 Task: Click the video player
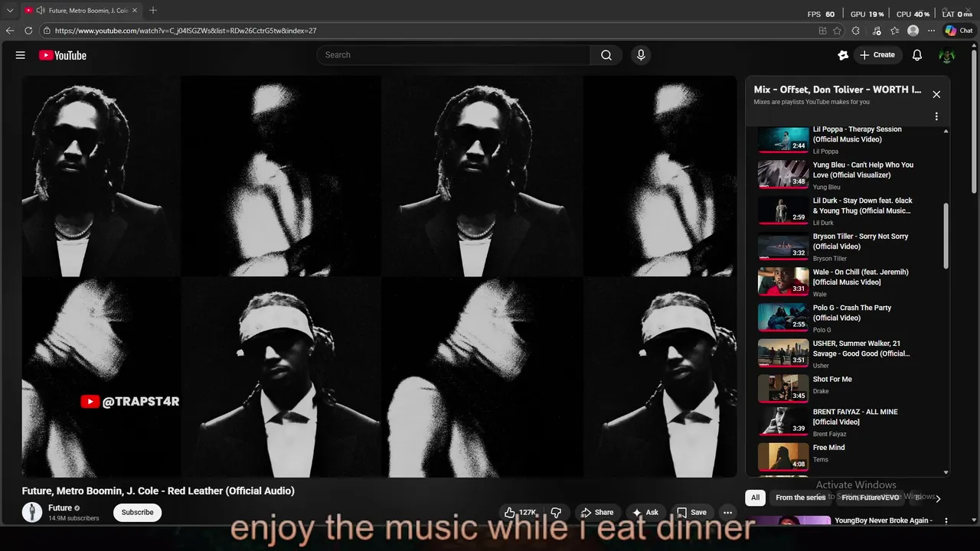point(379,276)
